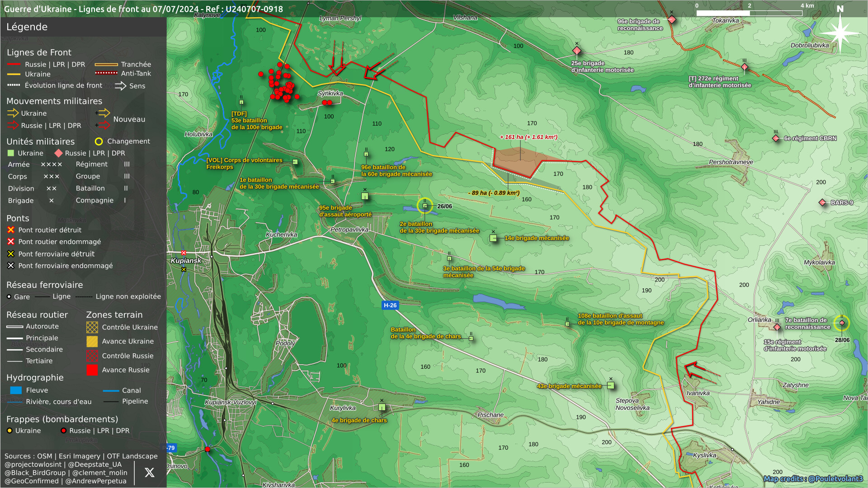This screenshot has width=868, height=488.
Task: Click the 4e brigade de chars unit marker
Action: tap(382, 407)
